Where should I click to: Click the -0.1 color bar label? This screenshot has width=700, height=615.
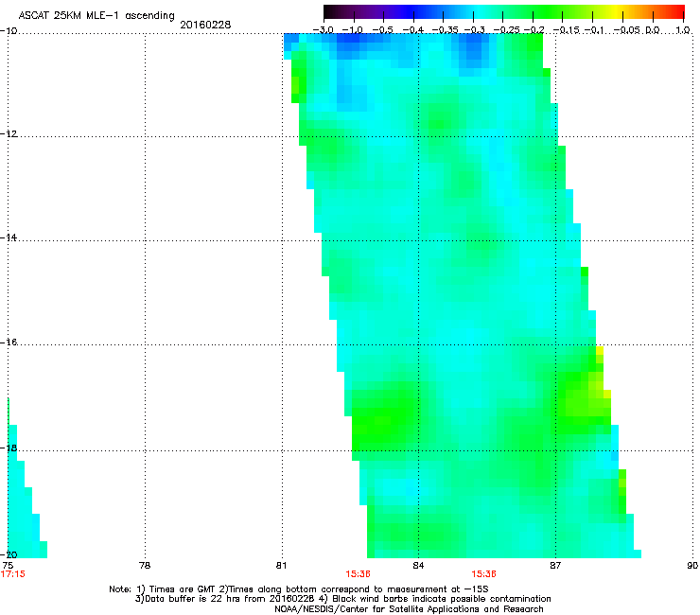[x=594, y=30]
